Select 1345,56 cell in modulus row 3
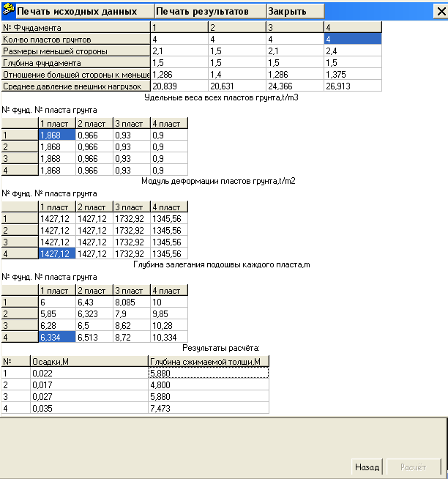 pos(169,242)
